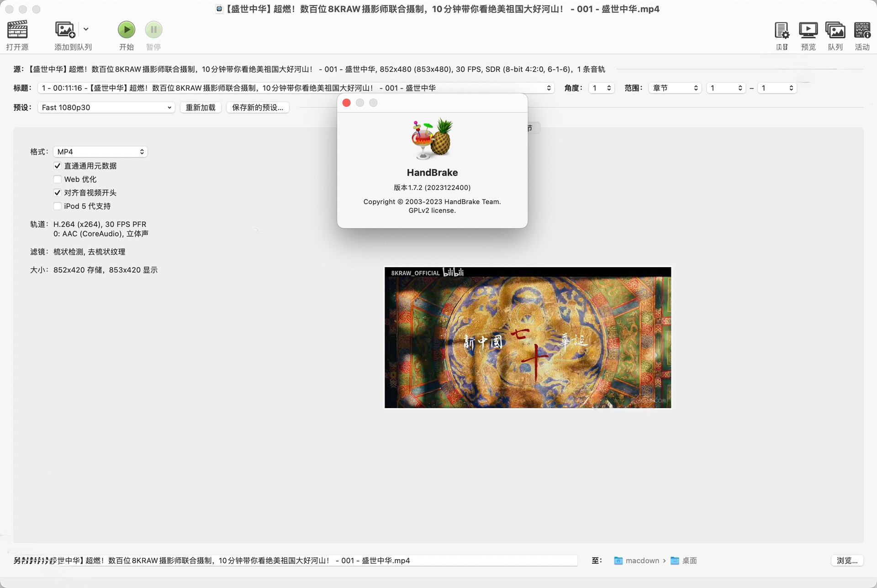Click the Pause encoding icon

(153, 30)
